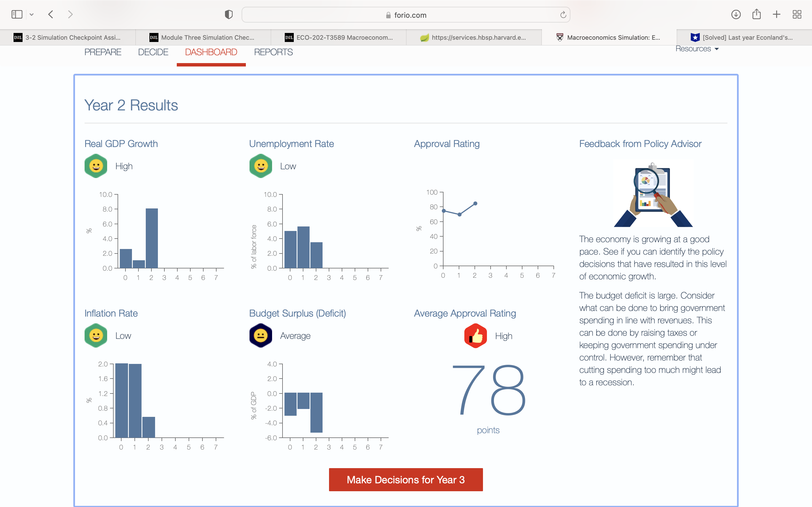Switch to the DECIDE tab

(x=153, y=52)
